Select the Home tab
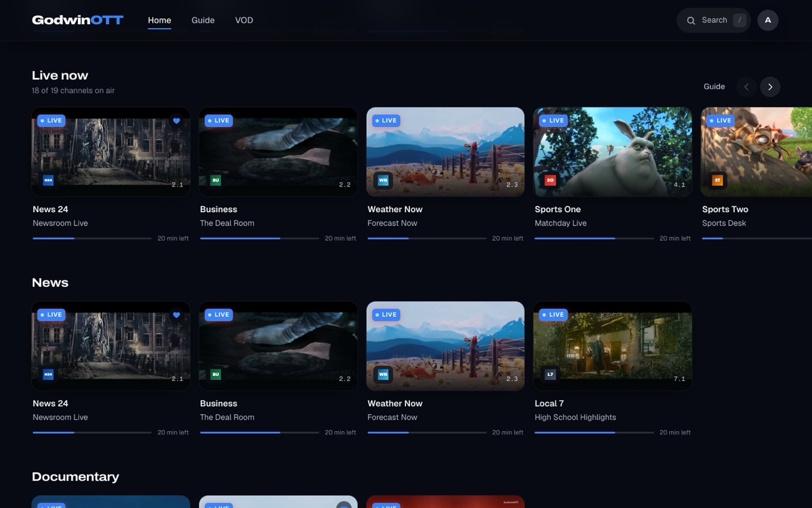The width and height of the screenshot is (812, 508). 159,20
